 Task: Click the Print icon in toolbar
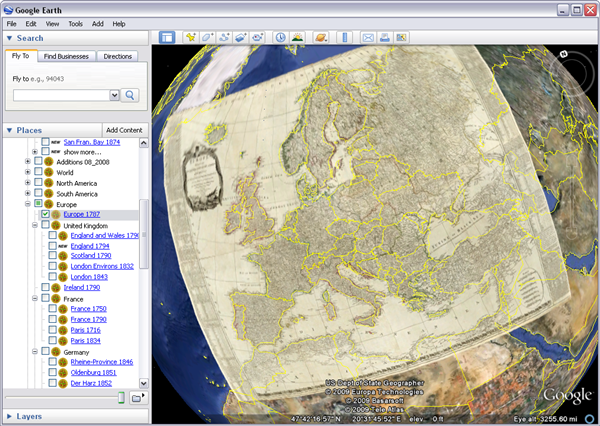(x=385, y=38)
